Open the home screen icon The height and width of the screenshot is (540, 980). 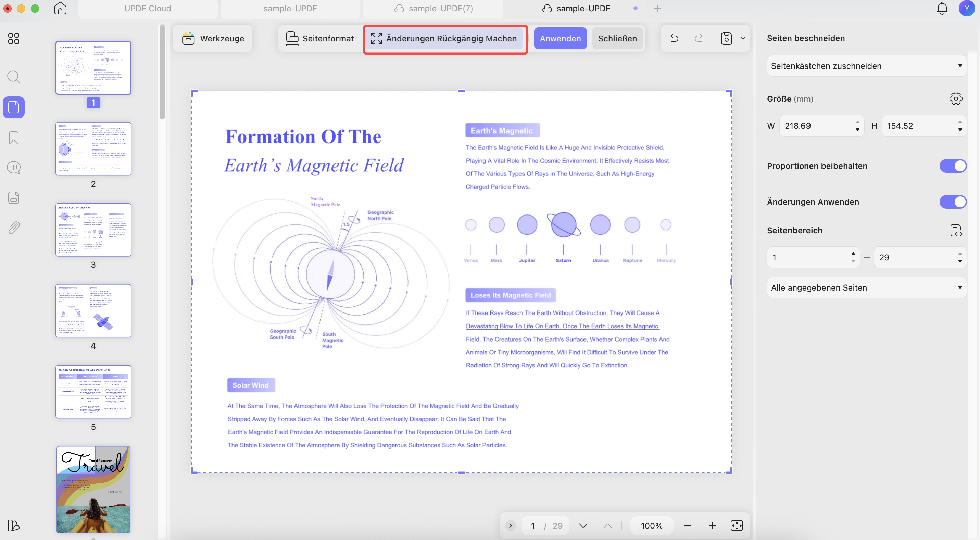tap(60, 8)
